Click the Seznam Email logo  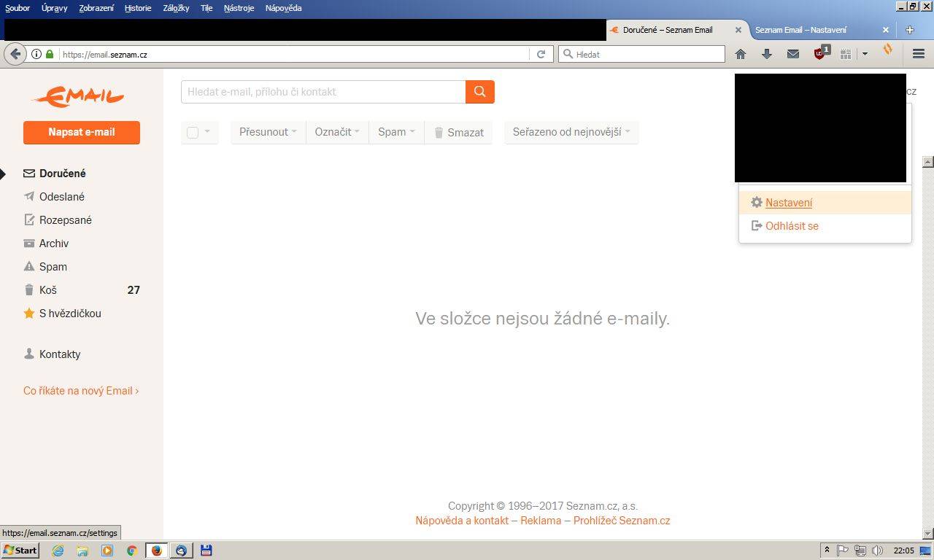[78, 96]
